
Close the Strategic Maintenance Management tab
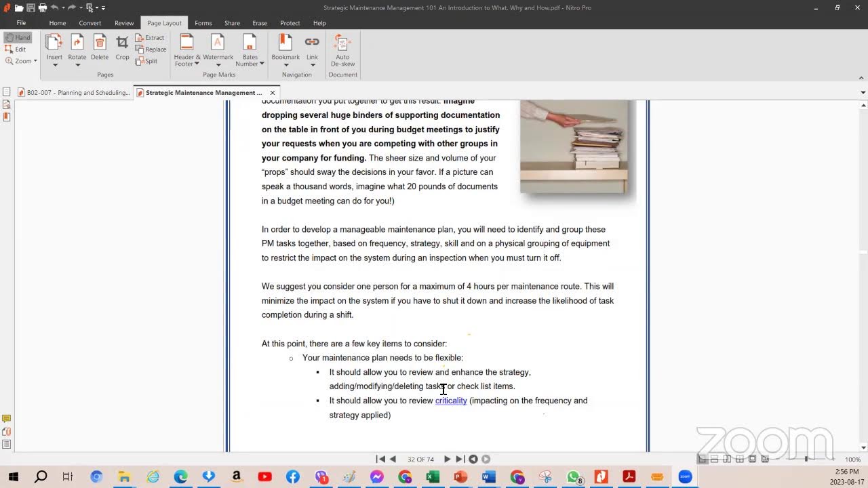(273, 93)
